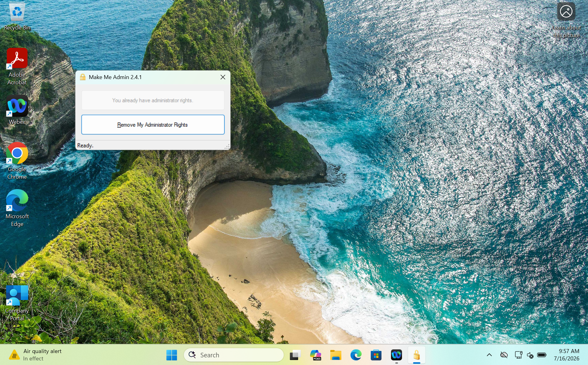Open Microsoft Edge from the taskbar
588x365 pixels.
point(356,355)
